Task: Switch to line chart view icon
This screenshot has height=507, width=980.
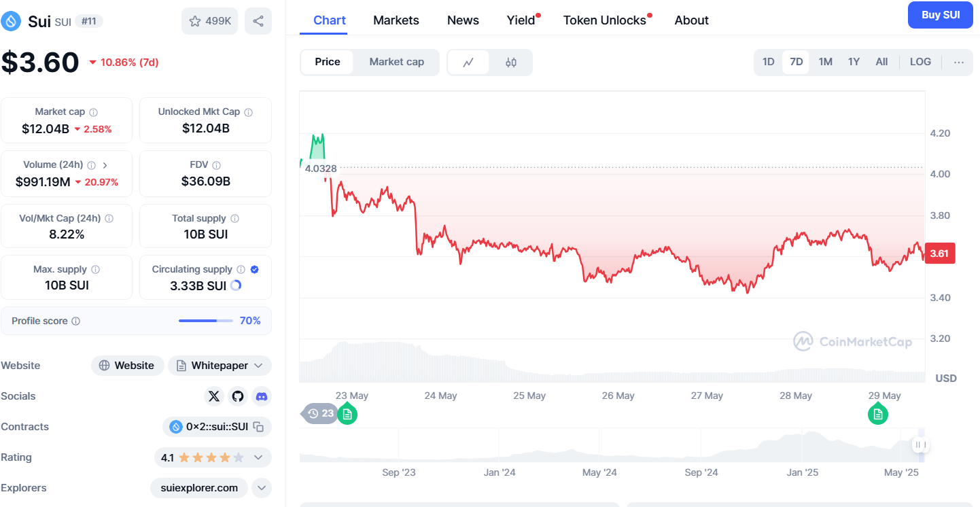Action: pos(468,63)
